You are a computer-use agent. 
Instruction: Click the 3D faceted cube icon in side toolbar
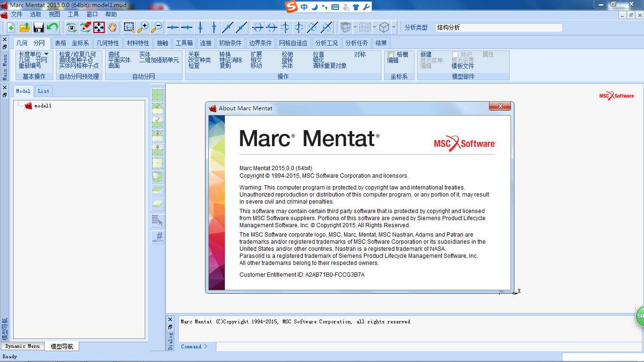pos(157,177)
